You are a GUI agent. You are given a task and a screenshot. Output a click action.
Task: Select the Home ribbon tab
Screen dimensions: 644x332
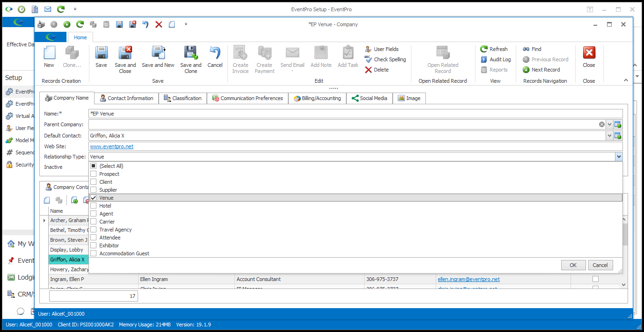pos(80,37)
